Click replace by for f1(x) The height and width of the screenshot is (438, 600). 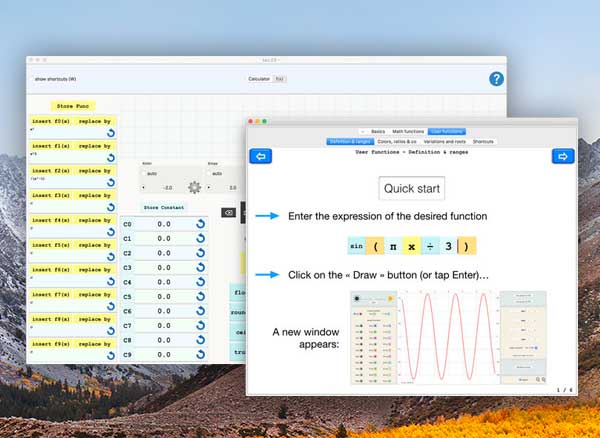[x=95, y=146]
